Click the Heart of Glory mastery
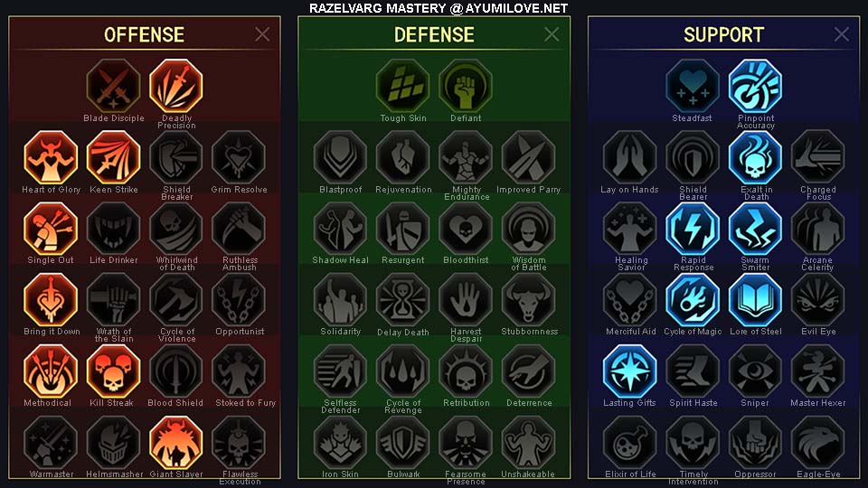 point(51,157)
